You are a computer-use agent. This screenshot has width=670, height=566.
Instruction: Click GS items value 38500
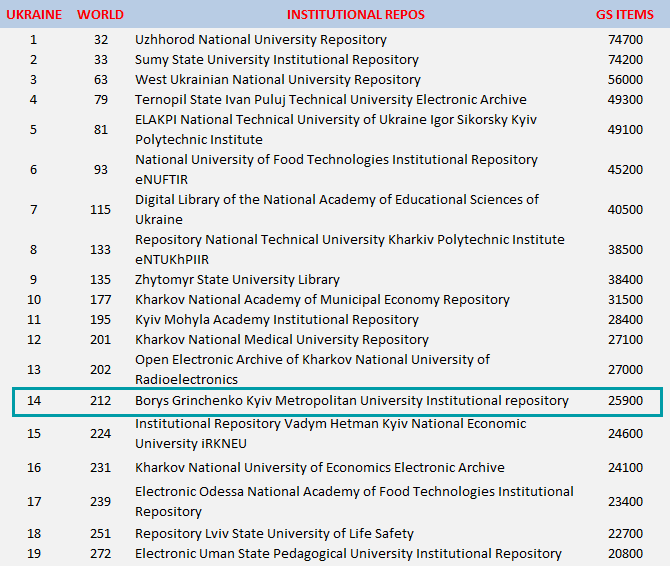coord(625,250)
